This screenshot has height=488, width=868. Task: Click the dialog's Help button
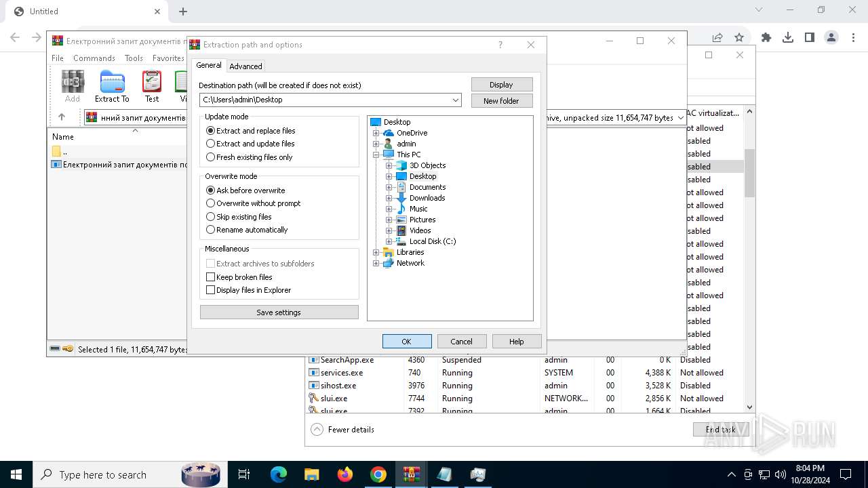pyautogui.click(x=517, y=342)
